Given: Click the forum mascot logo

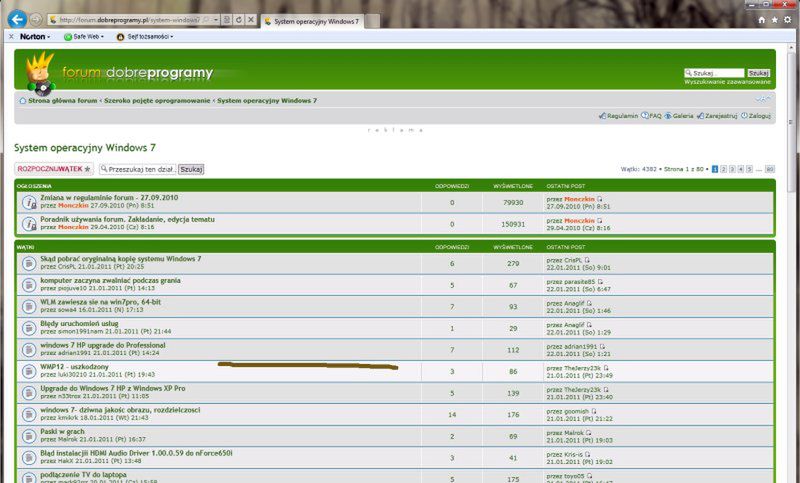Looking at the screenshot, I should (x=40, y=73).
